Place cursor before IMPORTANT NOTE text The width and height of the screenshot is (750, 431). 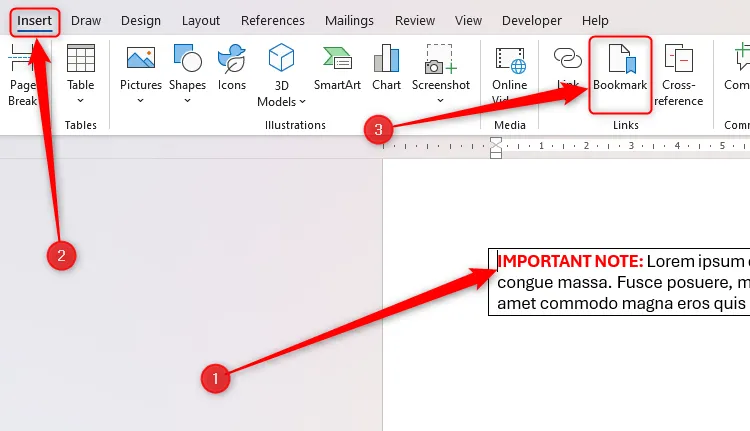click(498, 261)
